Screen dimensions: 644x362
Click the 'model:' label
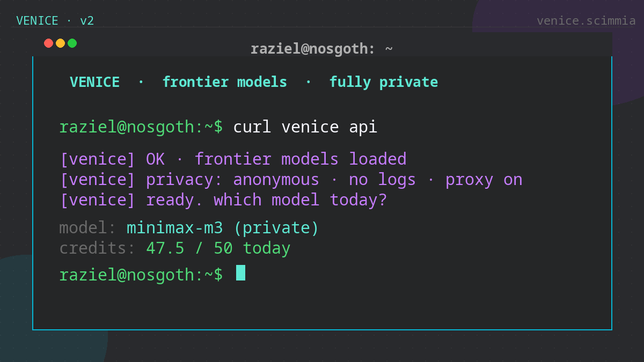point(87,228)
